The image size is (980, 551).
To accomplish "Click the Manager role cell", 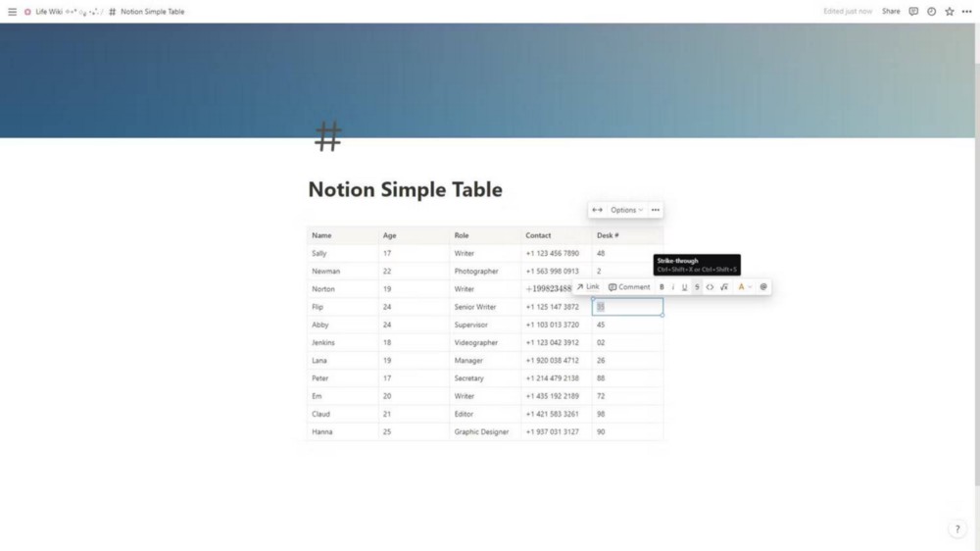I will point(485,360).
